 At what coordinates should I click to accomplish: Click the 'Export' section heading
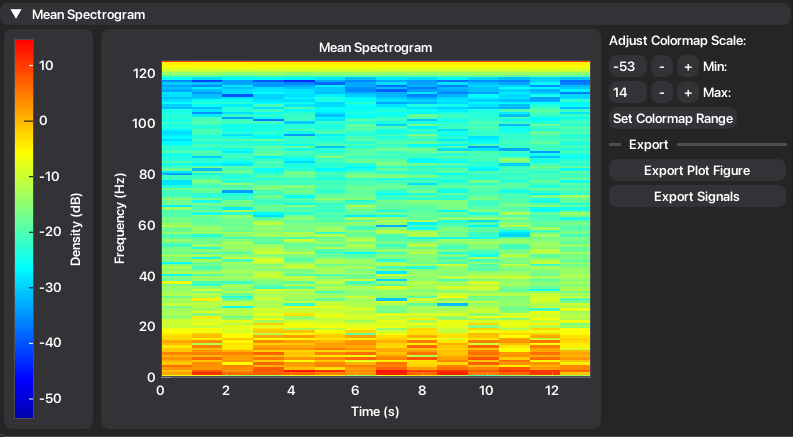click(648, 145)
